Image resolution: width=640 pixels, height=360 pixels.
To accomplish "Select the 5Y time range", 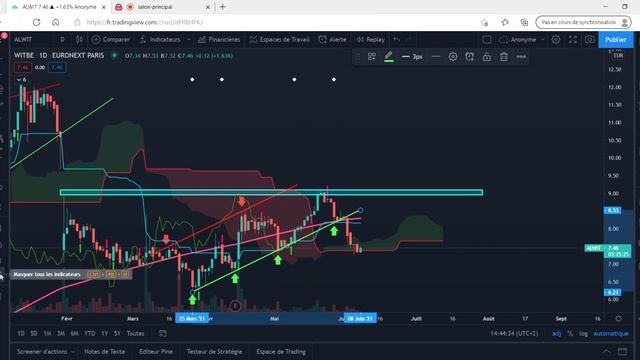I will [117, 333].
